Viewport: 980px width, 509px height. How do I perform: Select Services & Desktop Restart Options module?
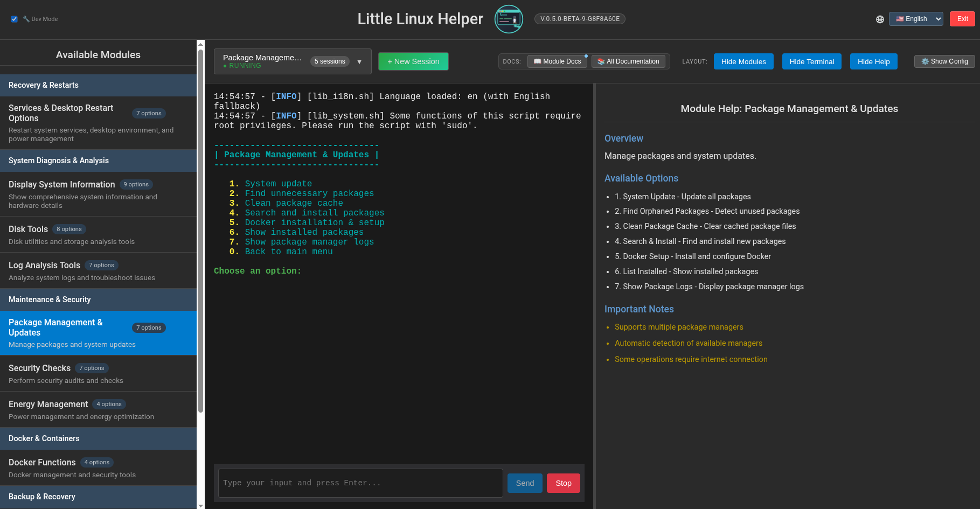point(98,123)
